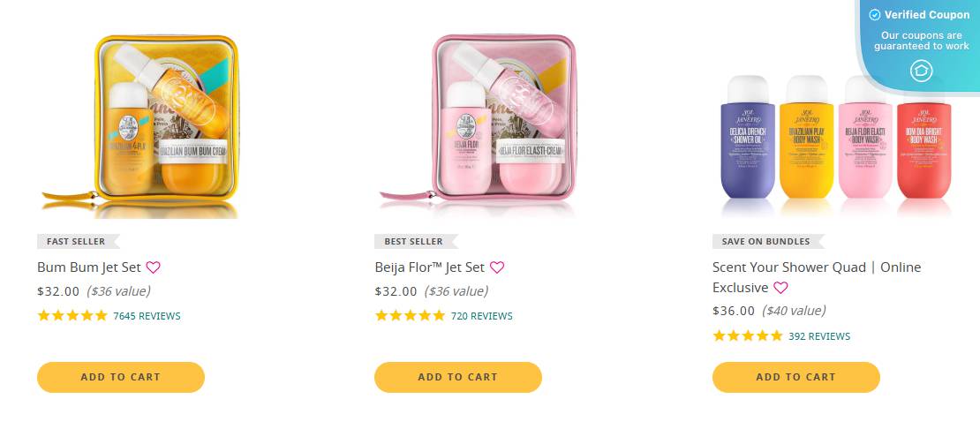
Task: Open the 7645 Reviews link
Action: (x=147, y=316)
